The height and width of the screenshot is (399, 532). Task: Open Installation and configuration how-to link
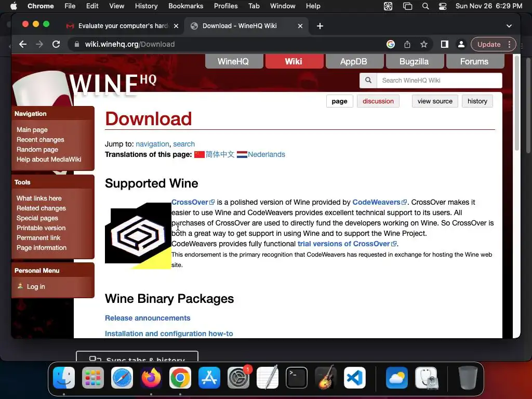click(169, 334)
